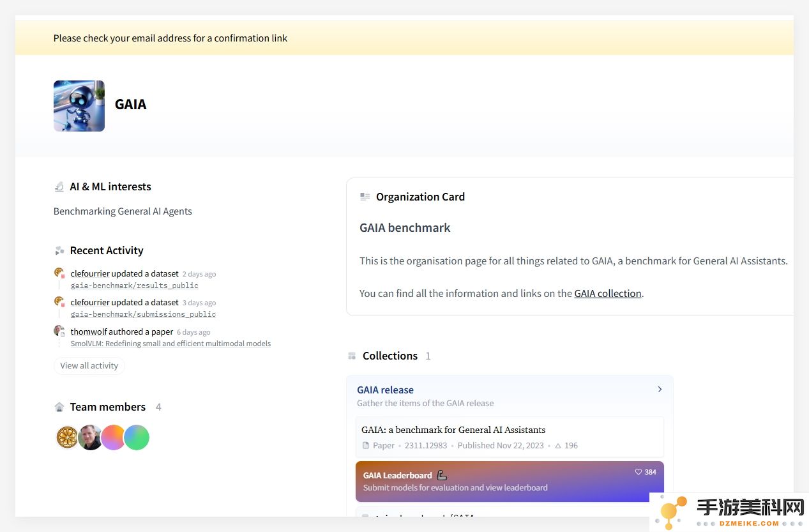This screenshot has width=809, height=532.
Task: Click the Organization Card icon
Action: point(365,197)
